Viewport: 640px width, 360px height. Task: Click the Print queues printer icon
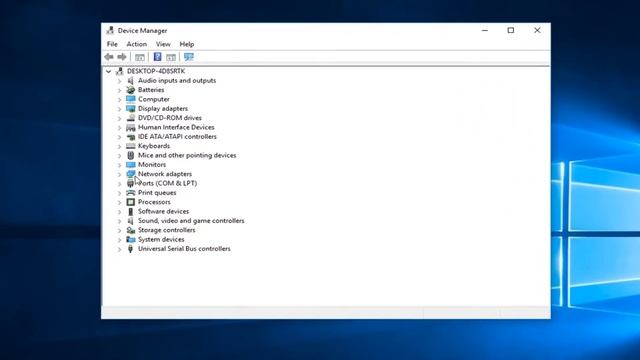[131, 193]
